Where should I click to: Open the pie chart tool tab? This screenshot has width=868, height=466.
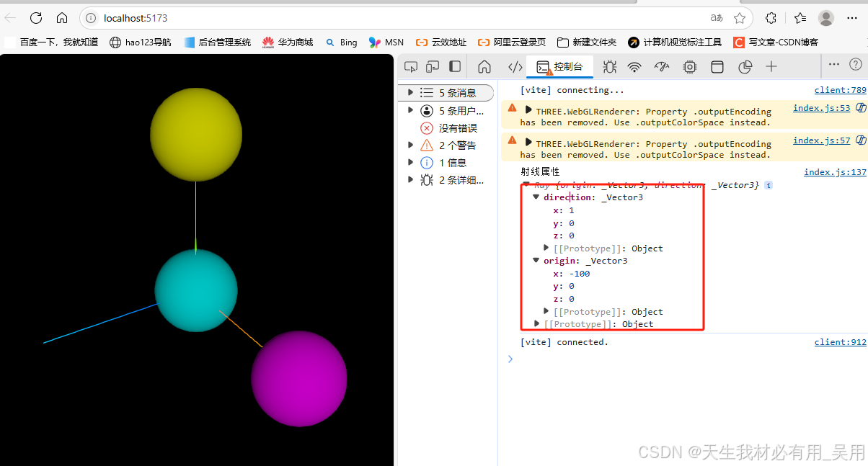(x=745, y=67)
